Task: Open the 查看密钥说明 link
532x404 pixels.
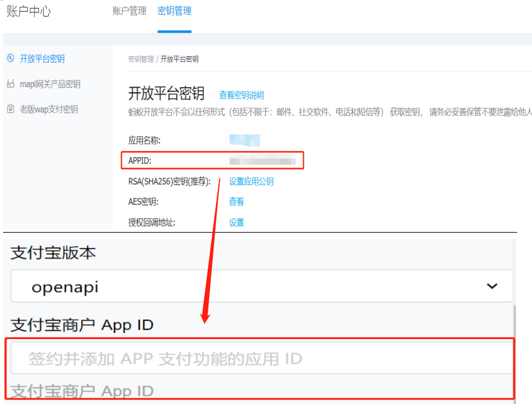Action: coord(241,95)
